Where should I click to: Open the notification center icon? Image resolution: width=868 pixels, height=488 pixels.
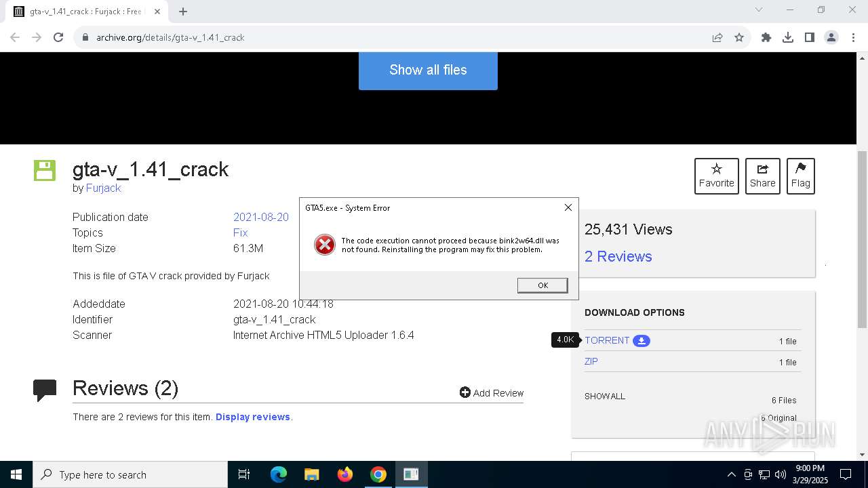click(x=846, y=474)
